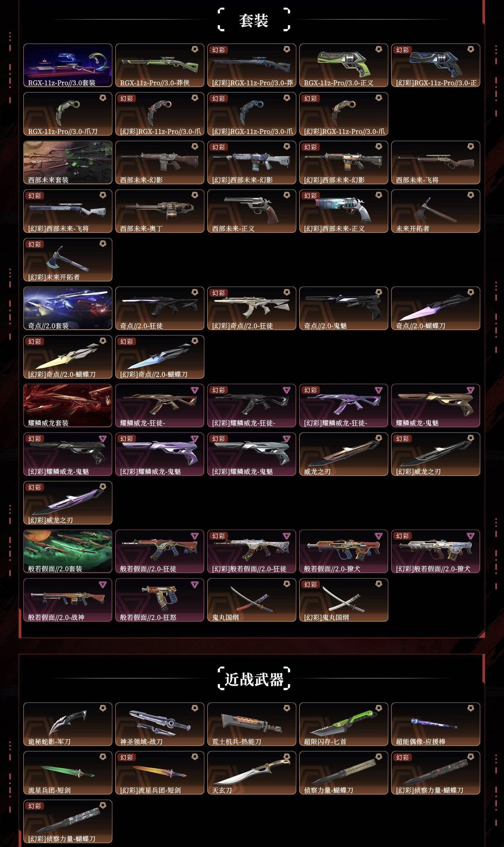The width and height of the screenshot is (504, 847).
Task: Choose the non-幻彩 威龙之刃 blade card
Action: (343, 454)
